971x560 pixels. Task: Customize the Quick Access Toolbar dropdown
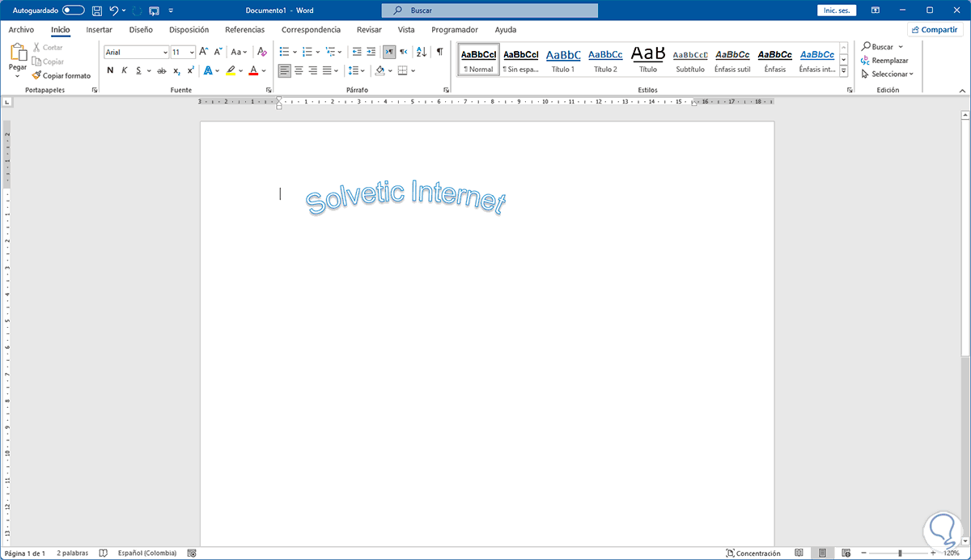click(171, 11)
